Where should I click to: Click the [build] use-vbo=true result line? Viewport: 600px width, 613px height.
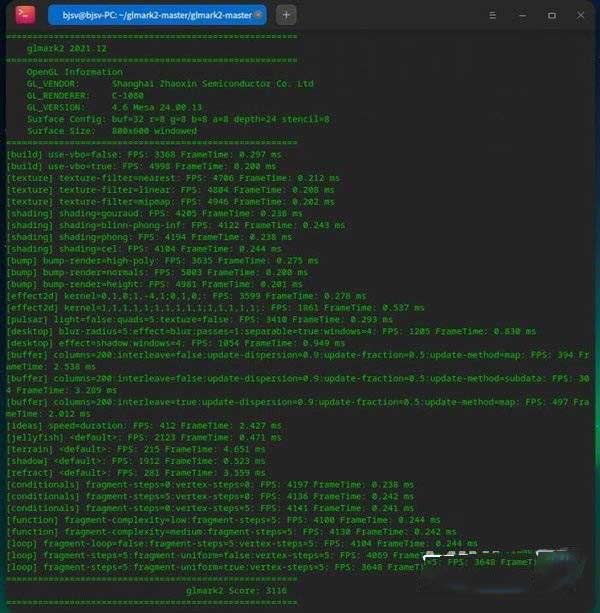pos(141,166)
